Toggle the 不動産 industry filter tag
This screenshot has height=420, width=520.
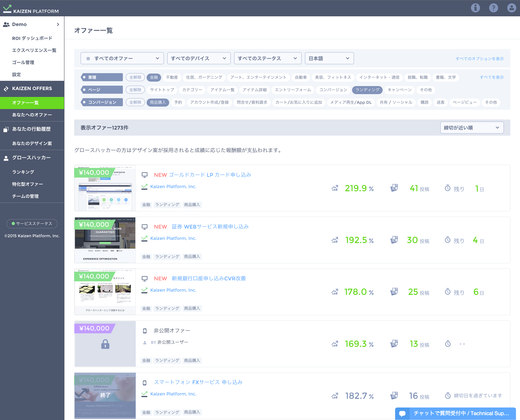point(172,77)
